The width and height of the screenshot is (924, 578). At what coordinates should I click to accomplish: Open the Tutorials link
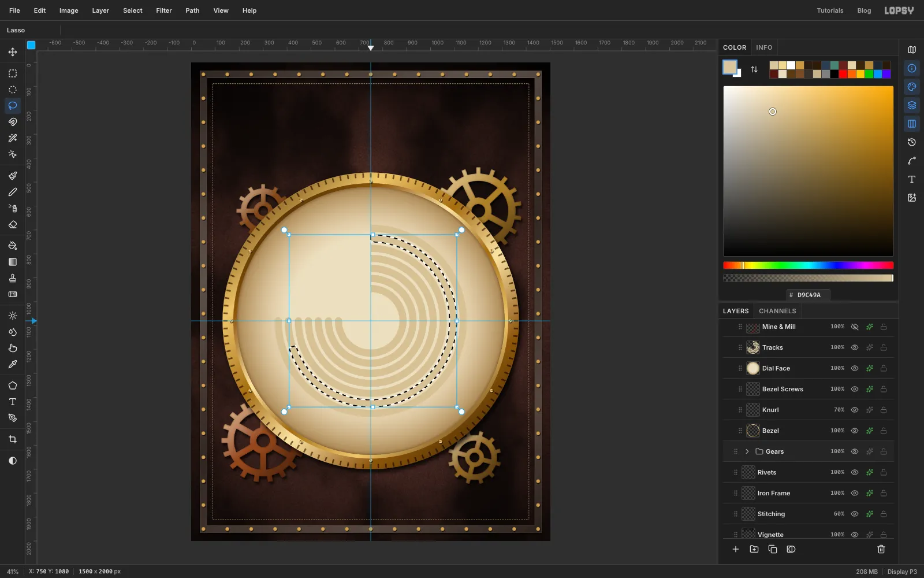pos(830,10)
